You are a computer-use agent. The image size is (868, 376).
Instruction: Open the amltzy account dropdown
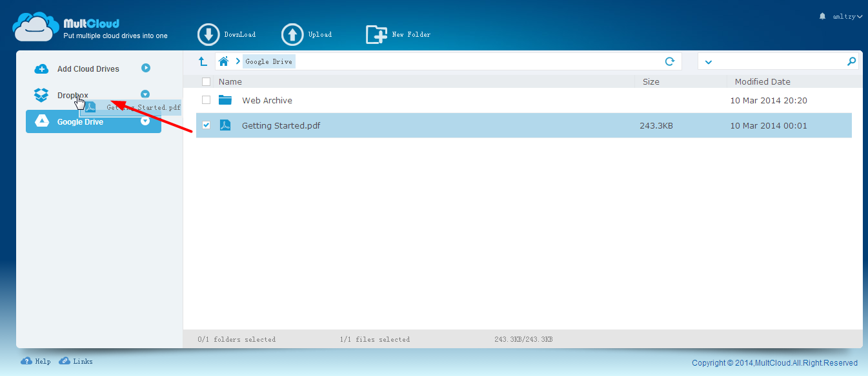[847, 17]
